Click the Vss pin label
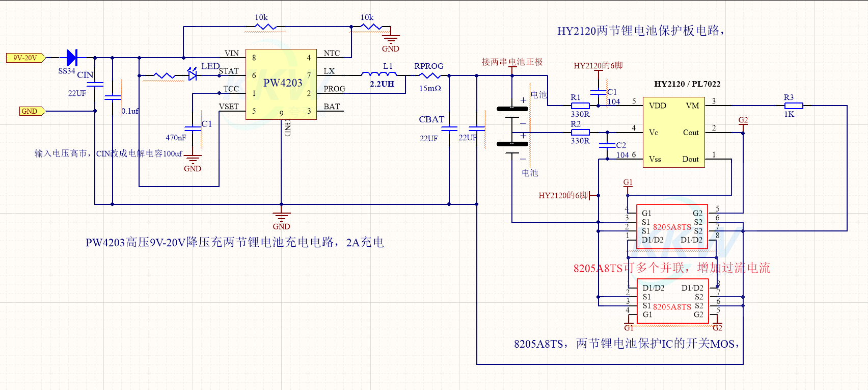Viewport: 868px width, 390px height. 655,159
